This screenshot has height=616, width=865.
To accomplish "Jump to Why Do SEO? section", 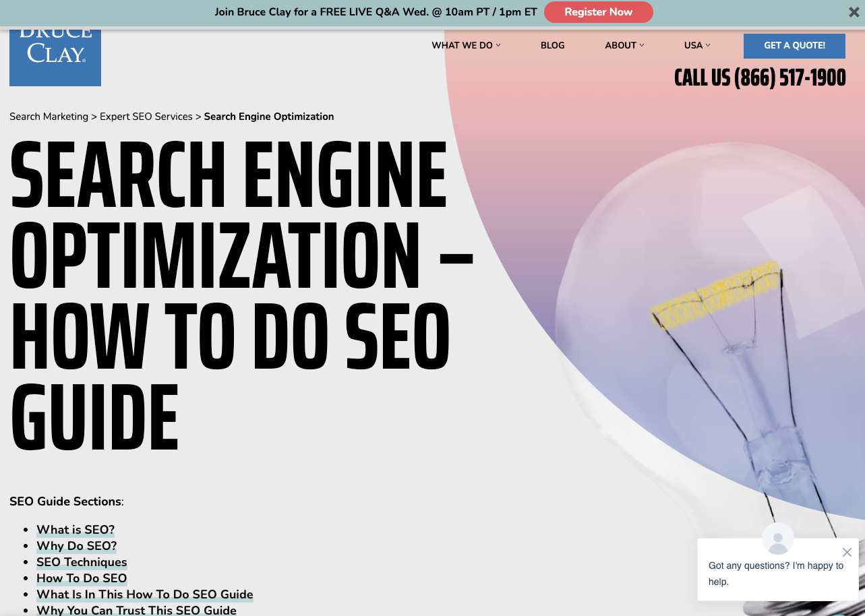I will [x=77, y=546].
